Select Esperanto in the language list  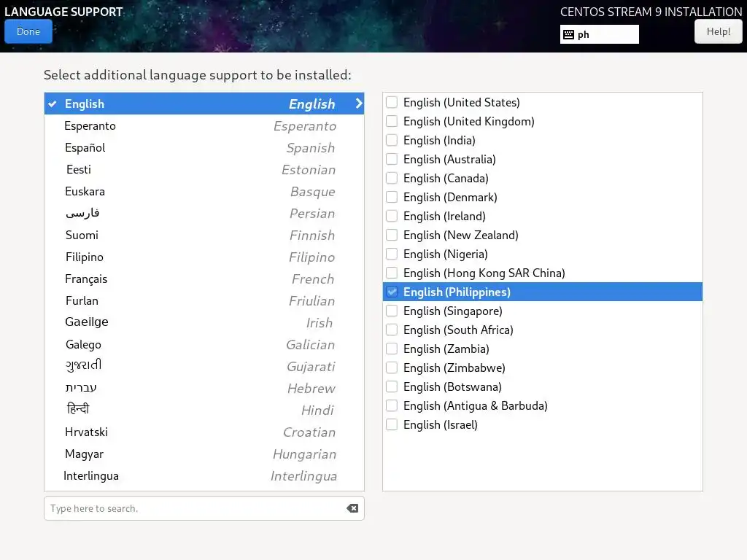(x=204, y=125)
